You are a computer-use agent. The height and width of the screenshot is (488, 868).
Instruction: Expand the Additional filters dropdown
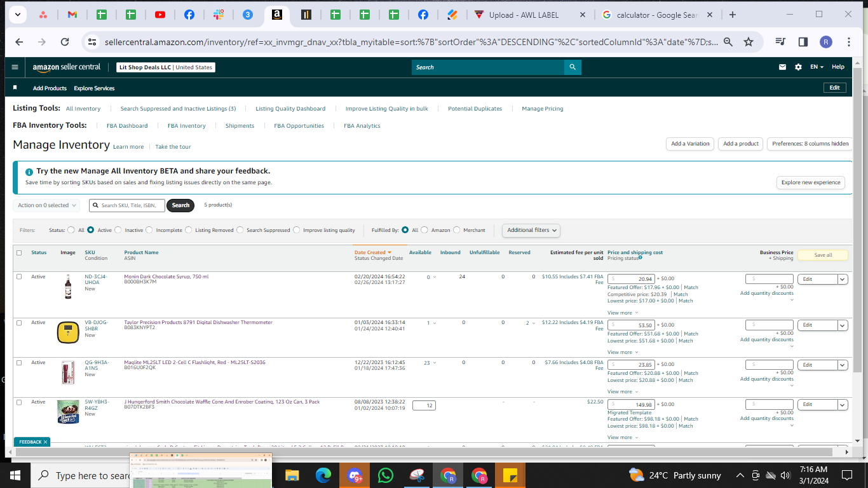531,230
